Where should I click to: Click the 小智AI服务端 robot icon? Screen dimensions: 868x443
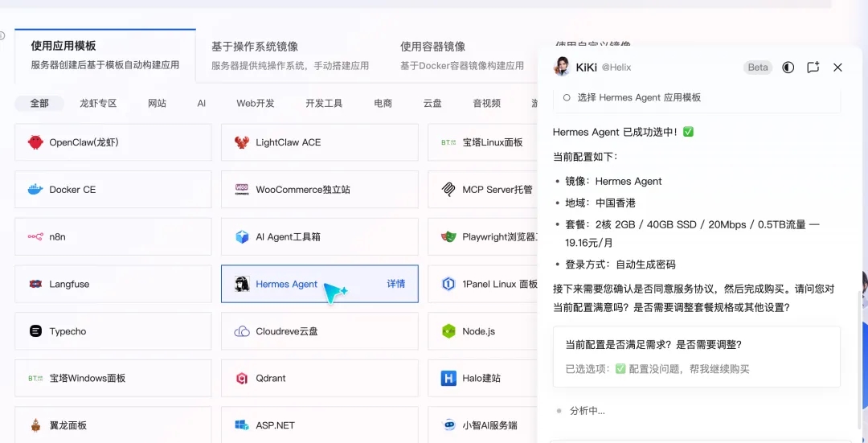(x=448, y=425)
